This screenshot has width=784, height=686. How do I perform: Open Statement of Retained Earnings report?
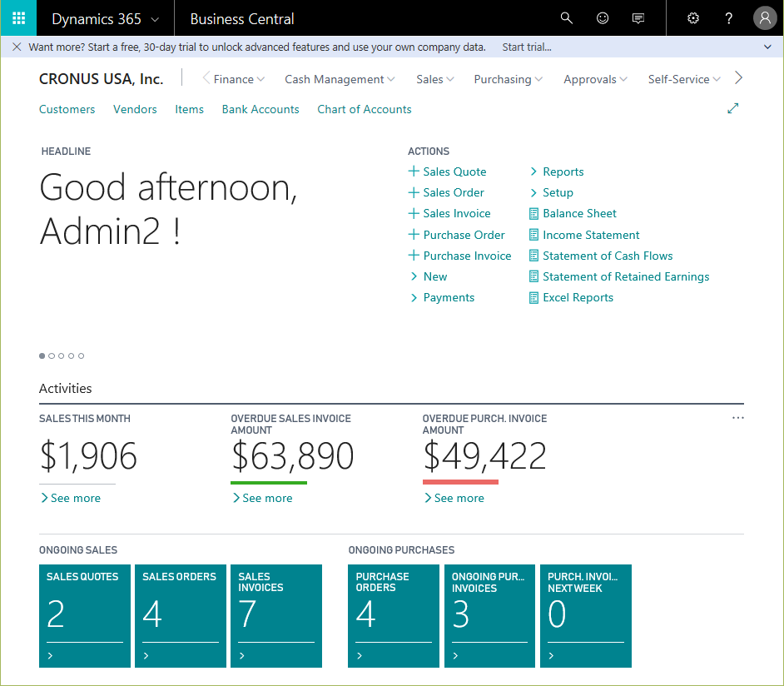tap(619, 276)
